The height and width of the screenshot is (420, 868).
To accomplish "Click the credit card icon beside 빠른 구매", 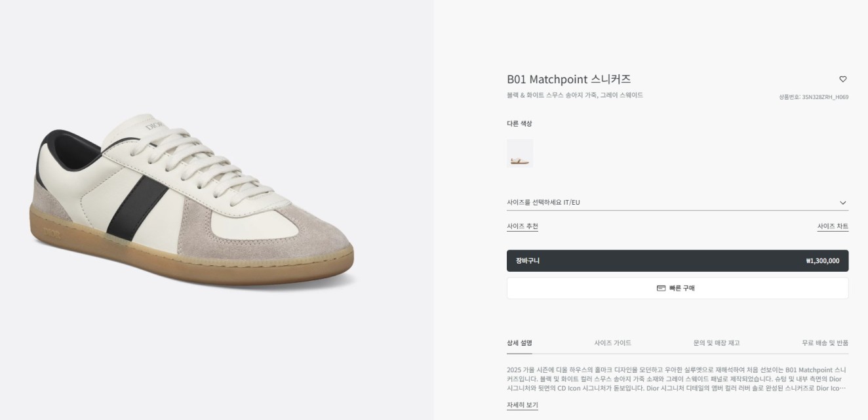I will tap(661, 288).
